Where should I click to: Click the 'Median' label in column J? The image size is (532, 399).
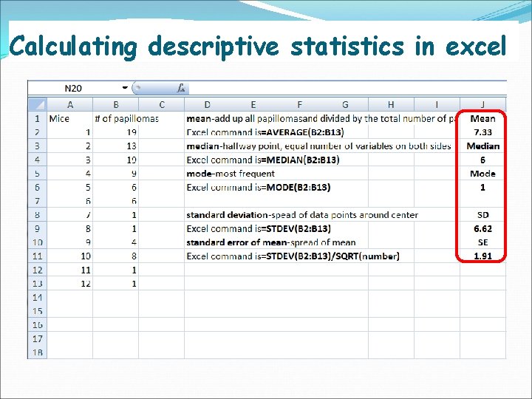pos(482,146)
